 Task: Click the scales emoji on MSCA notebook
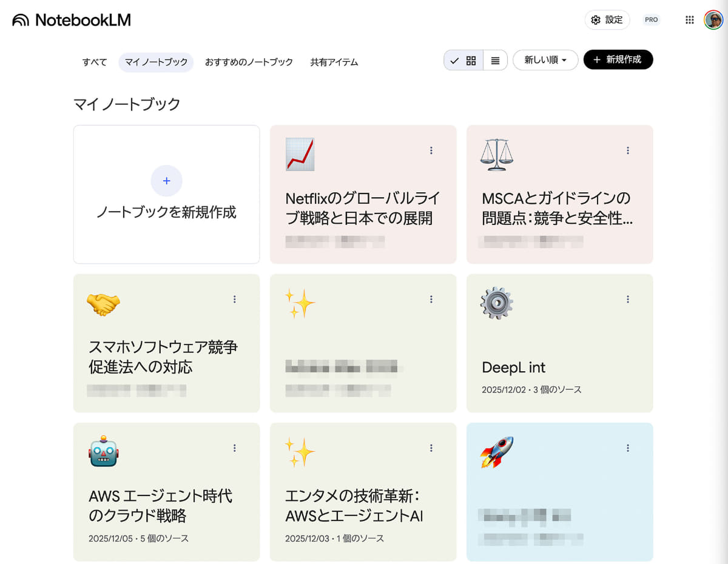[496, 153]
